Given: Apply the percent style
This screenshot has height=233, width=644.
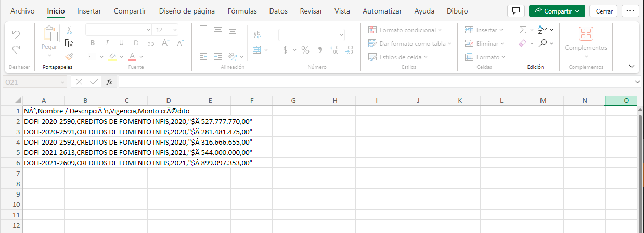Looking at the screenshot, I should click(x=305, y=50).
